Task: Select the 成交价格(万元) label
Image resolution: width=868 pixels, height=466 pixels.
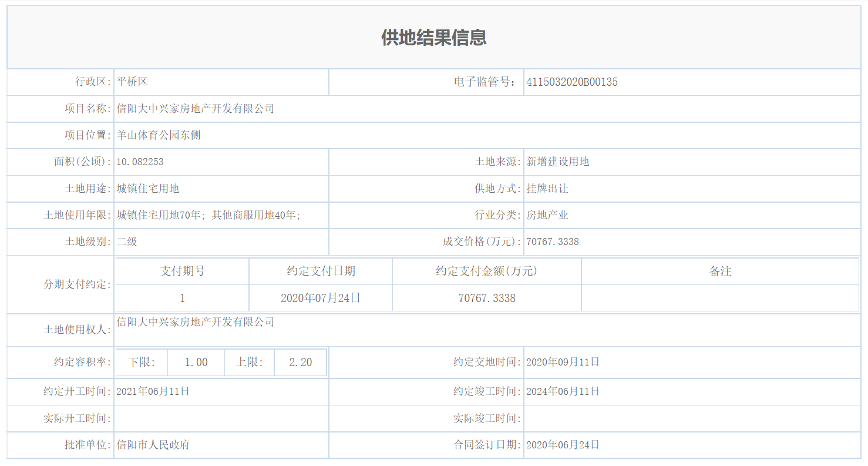Action: 482,242
